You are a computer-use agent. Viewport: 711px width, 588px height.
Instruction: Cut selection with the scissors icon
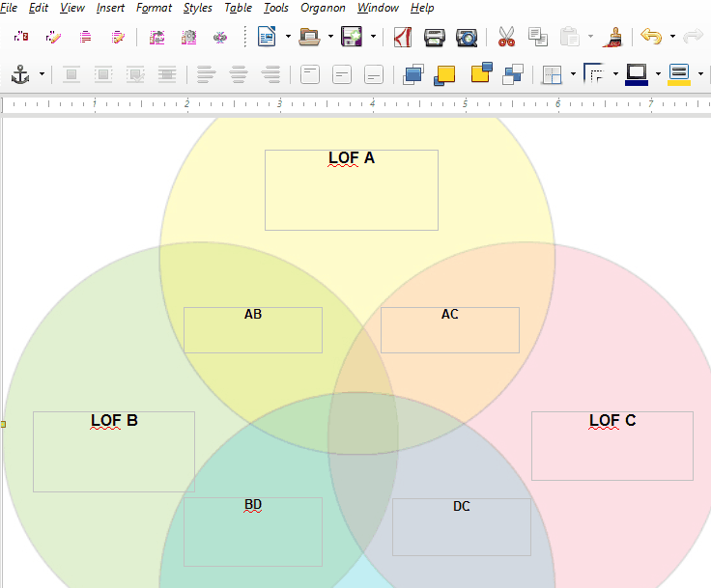tap(506, 37)
